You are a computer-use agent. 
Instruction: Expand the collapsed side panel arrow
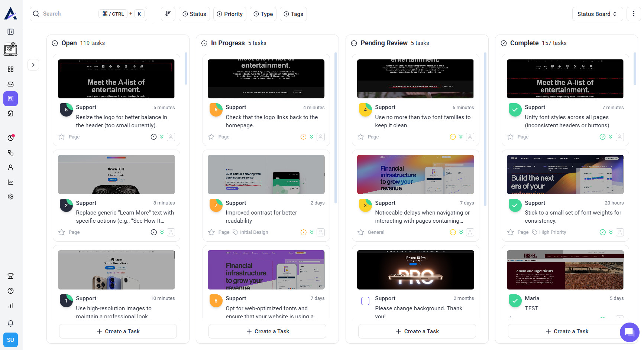click(33, 65)
